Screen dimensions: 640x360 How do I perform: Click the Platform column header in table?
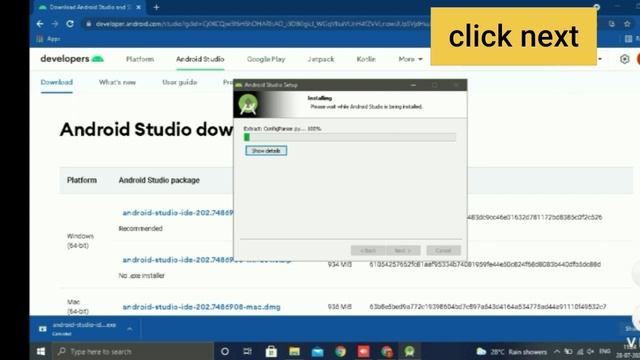click(82, 180)
